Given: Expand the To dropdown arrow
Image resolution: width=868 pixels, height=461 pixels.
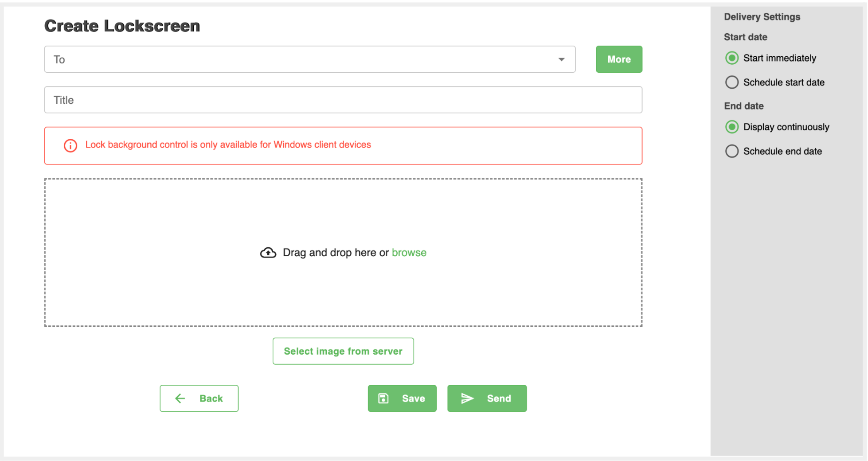Looking at the screenshot, I should point(561,59).
